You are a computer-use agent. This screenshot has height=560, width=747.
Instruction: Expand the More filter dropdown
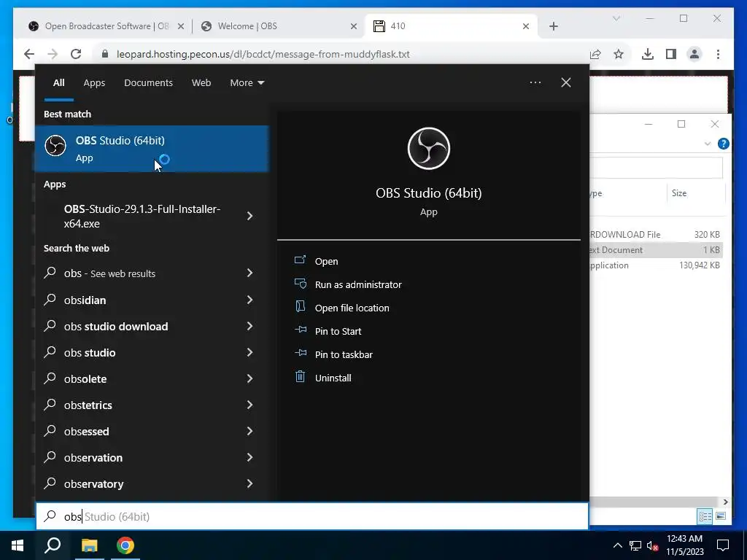click(247, 83)
